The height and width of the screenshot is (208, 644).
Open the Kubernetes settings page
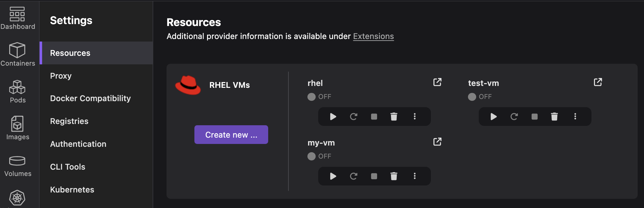click(x=72, y=190)
